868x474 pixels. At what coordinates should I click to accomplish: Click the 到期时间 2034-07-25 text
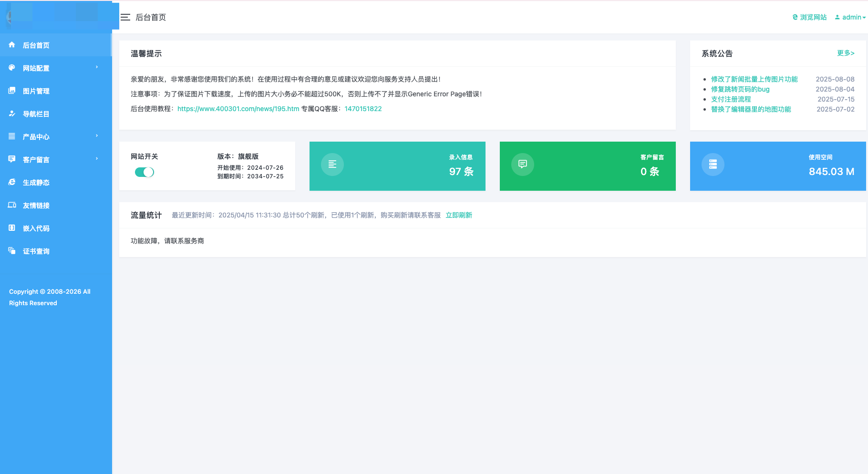[250, 176]
